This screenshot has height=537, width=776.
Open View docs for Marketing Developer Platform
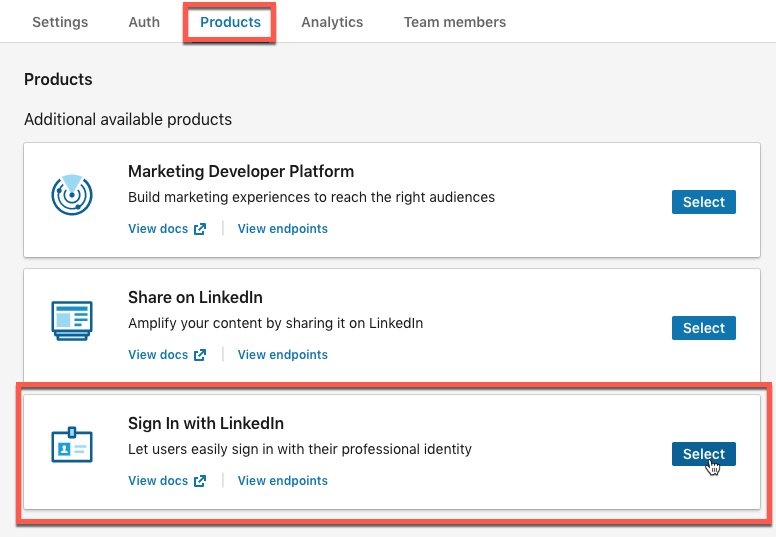pos(167,229)
